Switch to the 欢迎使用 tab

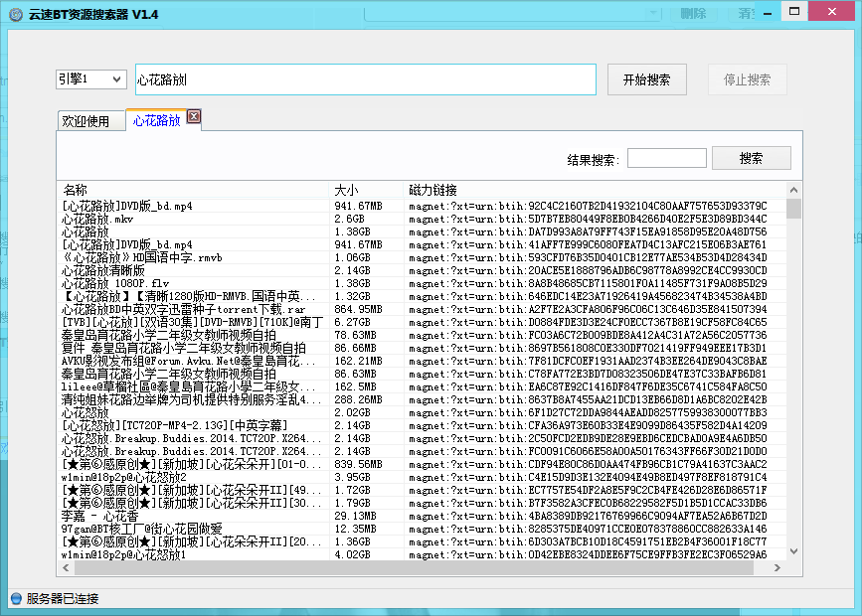tap(86, 121)
